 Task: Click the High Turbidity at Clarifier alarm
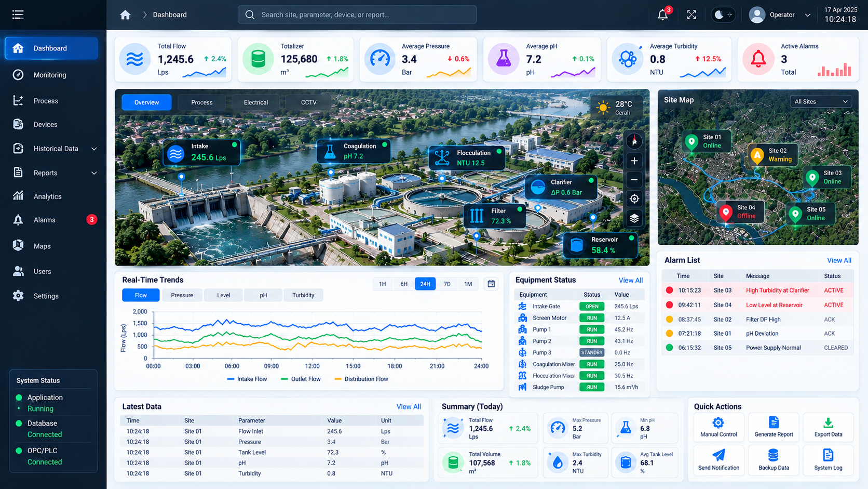tap(757, 290)
